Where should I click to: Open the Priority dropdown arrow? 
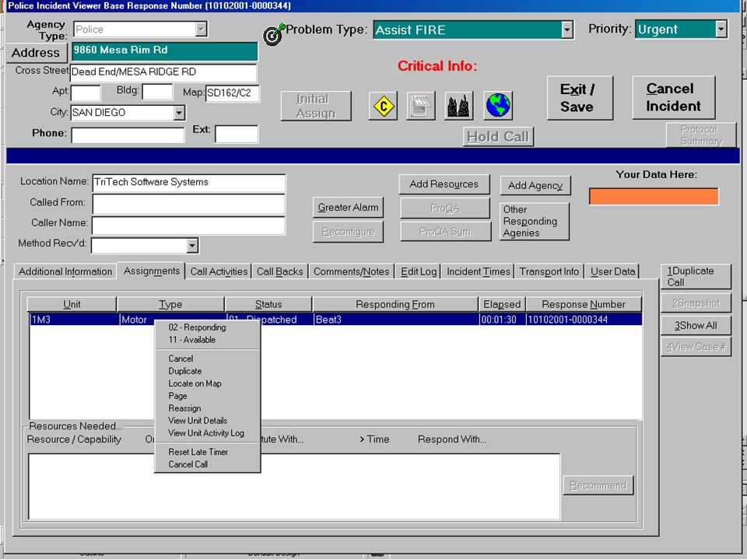point(721,29)
